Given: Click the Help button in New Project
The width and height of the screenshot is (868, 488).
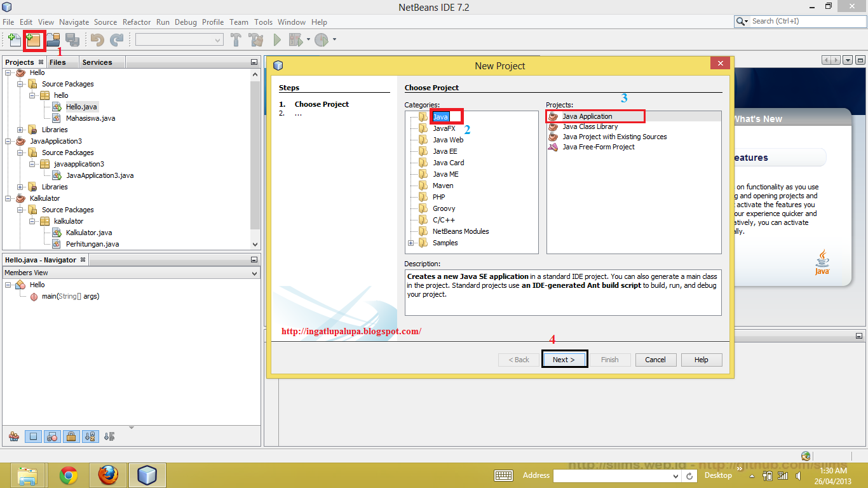Looking at the screenshot, I should [x=701, y=360].
